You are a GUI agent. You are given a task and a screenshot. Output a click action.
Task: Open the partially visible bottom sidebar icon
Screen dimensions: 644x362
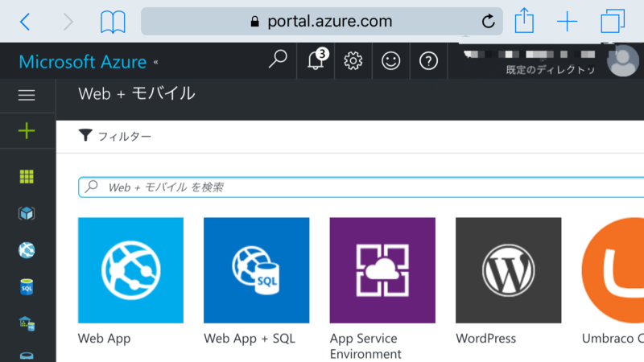pos(27,356)
